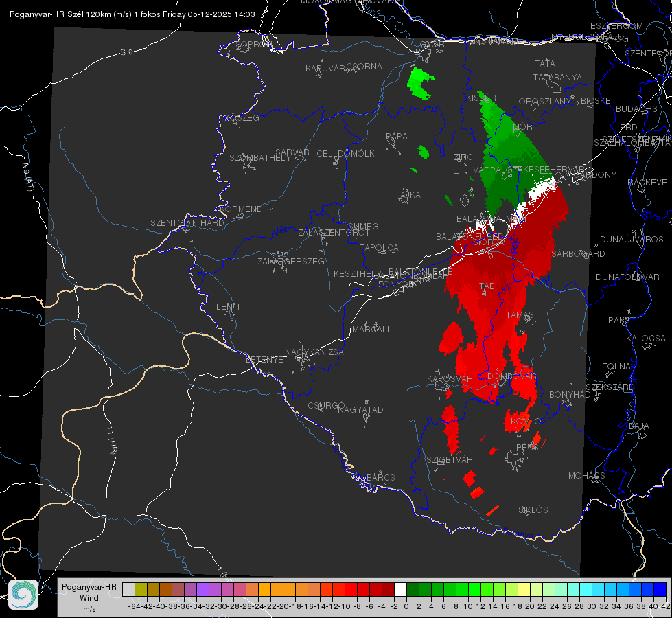This screenshot has height=618, width=672.
Task: Select the TAB town label
Action: [487, 286]
